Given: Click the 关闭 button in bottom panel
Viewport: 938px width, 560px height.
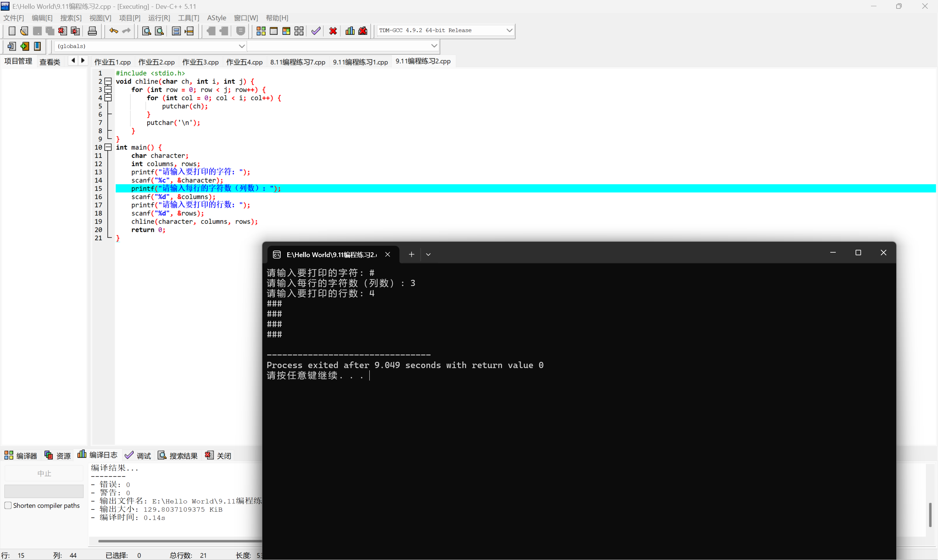Looking at the screenshot, I should click(218, 456).
